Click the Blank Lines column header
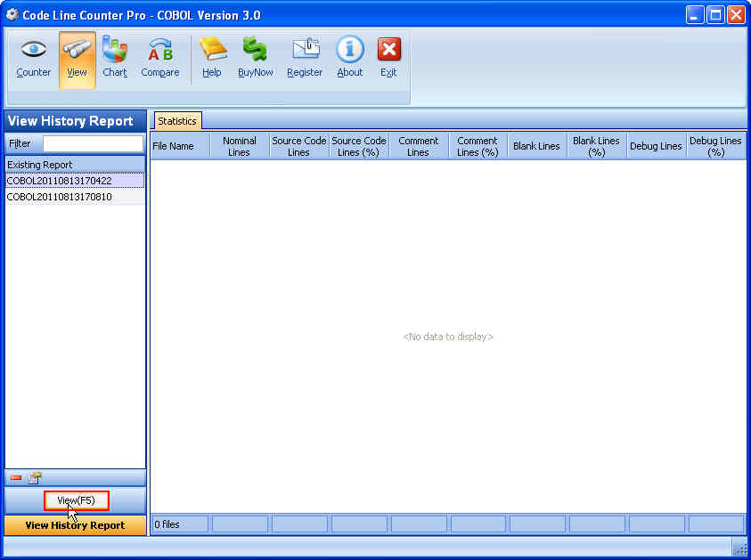This screenshot has width=751, height=560. pyautogui.click(x=536, y=145)
